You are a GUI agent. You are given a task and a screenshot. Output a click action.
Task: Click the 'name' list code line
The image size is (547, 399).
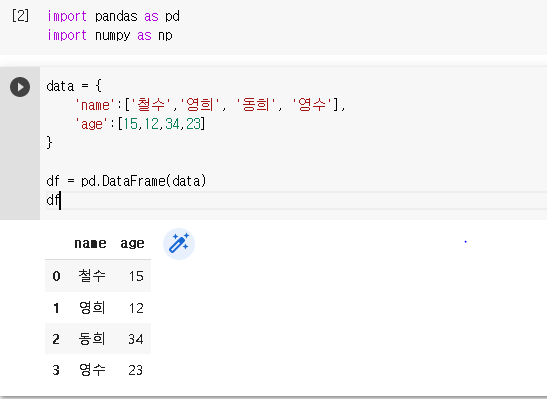click(x=210, y=105)
